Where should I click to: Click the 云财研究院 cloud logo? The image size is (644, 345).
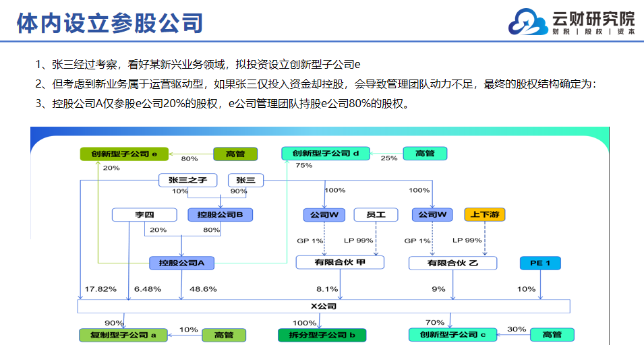[528, 22]
